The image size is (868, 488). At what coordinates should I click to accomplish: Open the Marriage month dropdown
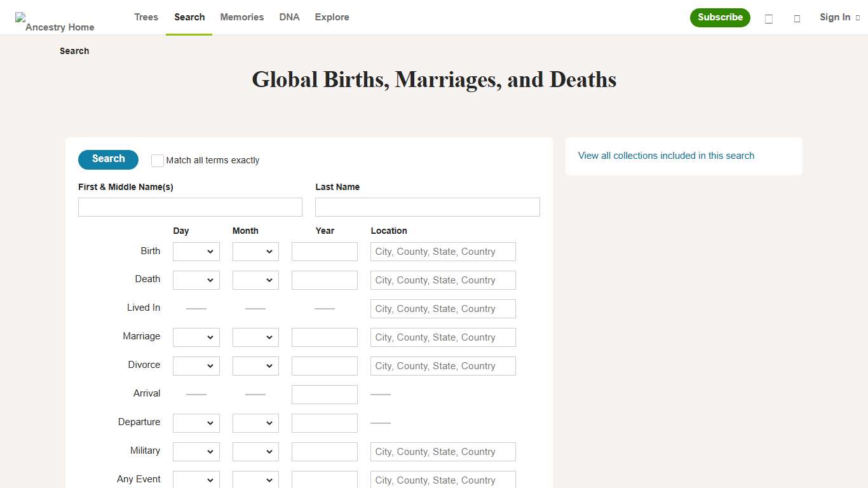(x=255, y=337)
